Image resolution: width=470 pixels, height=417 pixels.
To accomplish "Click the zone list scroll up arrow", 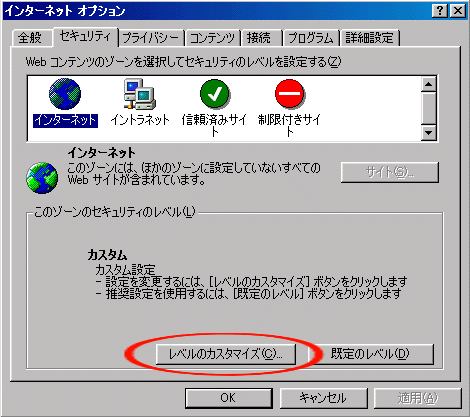I will tap(429, 84).
